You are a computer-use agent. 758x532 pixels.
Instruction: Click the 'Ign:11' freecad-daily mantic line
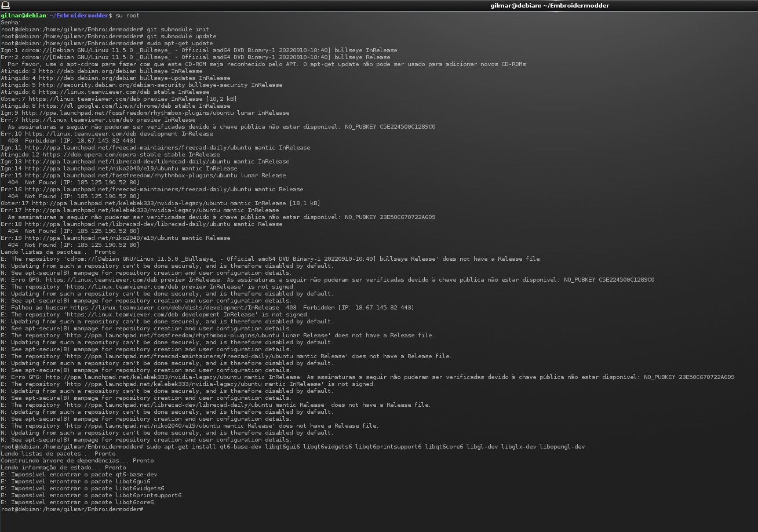155,148
